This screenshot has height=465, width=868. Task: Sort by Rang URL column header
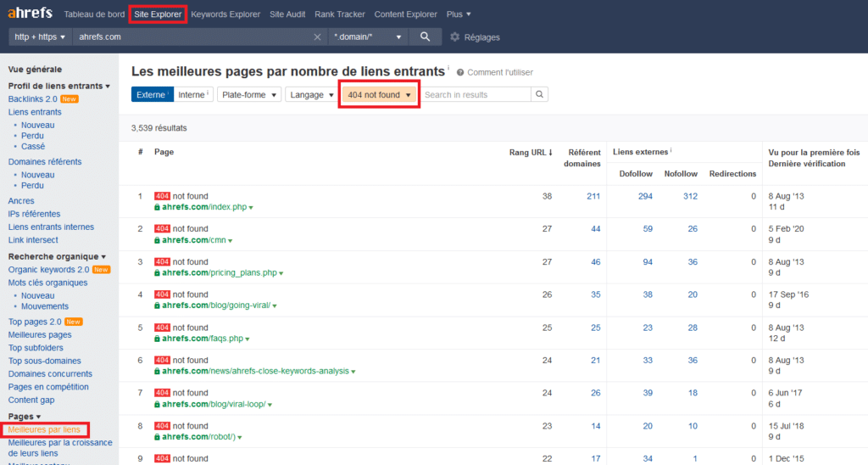(530, 152)
